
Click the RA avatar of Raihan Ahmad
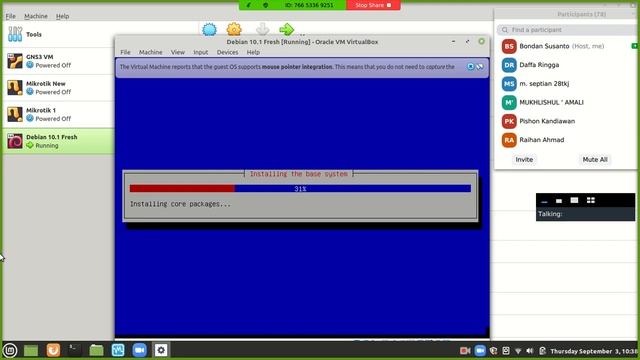tap(509, 140)
